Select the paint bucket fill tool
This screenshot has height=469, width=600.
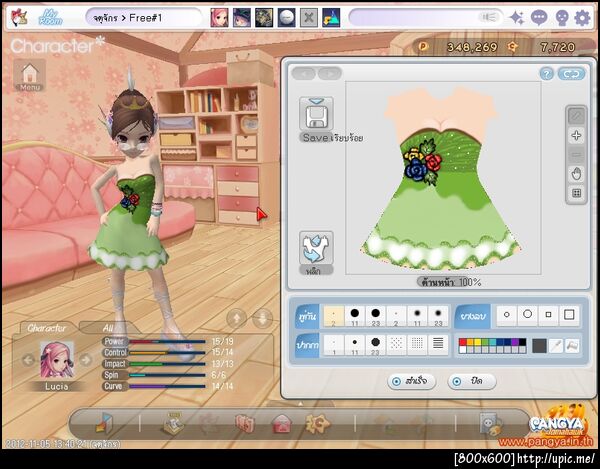coord(572,346)
